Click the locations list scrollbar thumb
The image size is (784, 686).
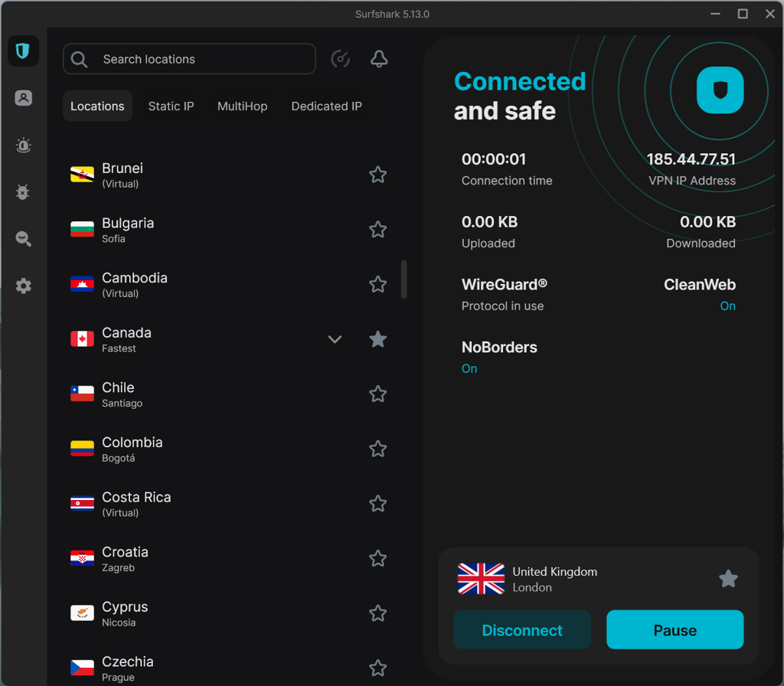point(404,279)
